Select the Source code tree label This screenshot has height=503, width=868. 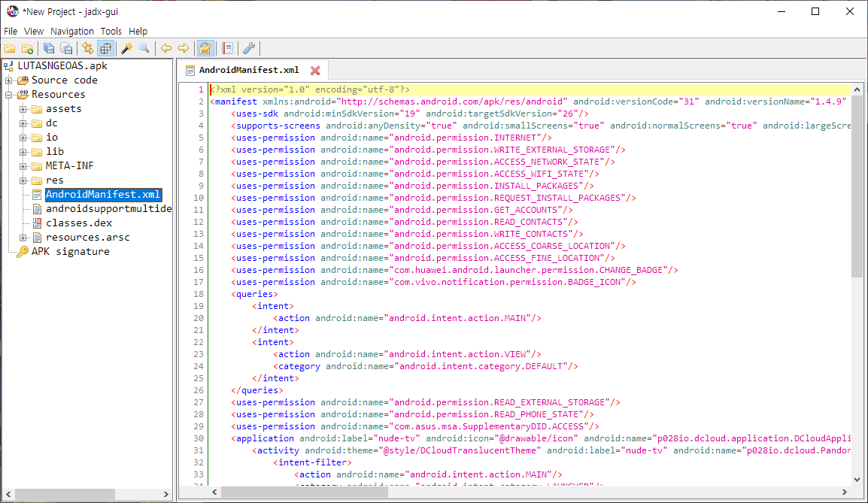pos(64,80)
